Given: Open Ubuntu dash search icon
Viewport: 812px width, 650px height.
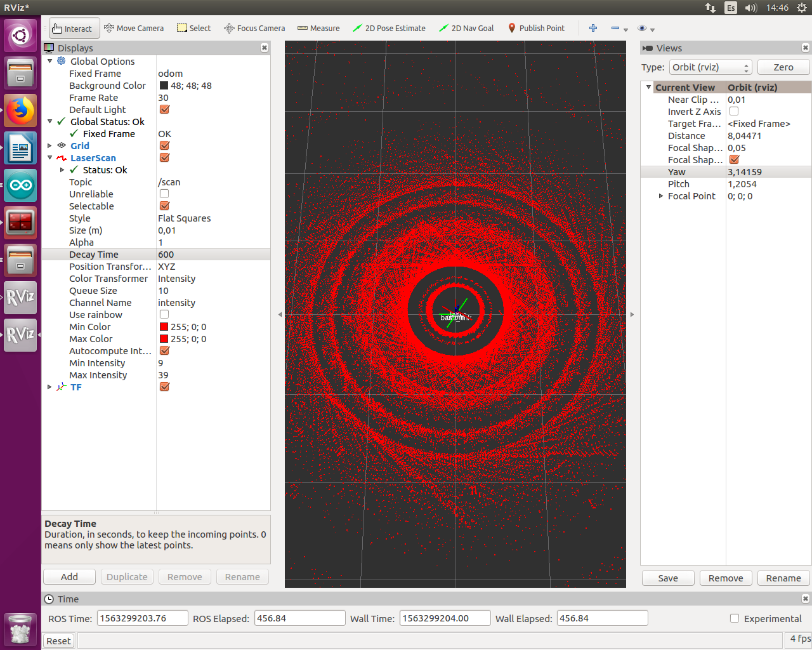Looking at the screenshot, I should pyautogui.click(x=20, y=36).
